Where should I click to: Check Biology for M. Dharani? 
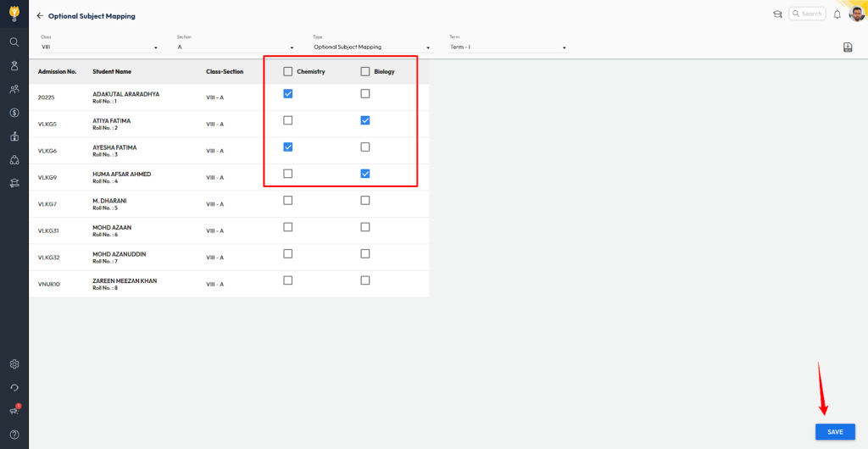(x=365, y=201)
